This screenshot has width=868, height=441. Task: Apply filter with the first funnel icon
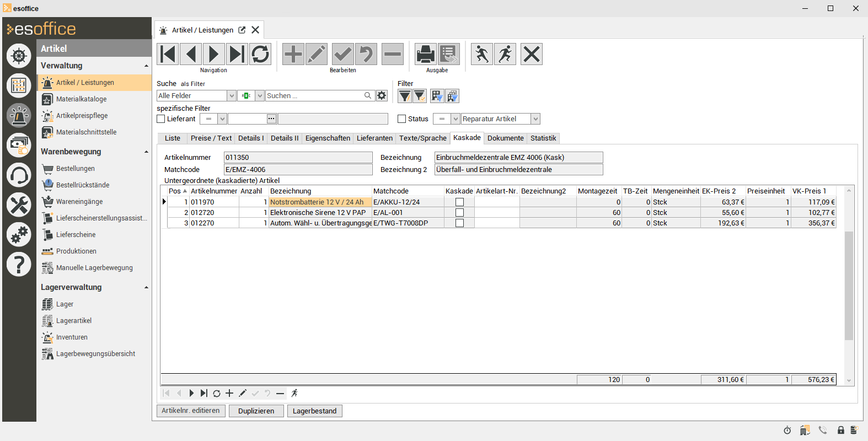click(x=405, y=96)
